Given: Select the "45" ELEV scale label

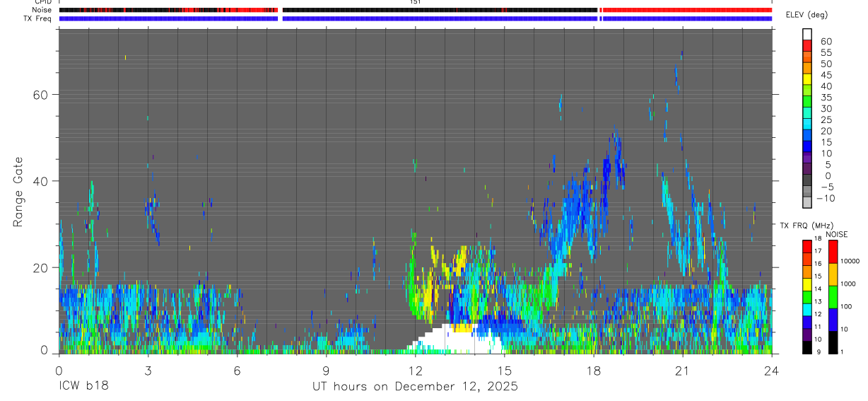Looking at the screenshot, I should (825, 75).
